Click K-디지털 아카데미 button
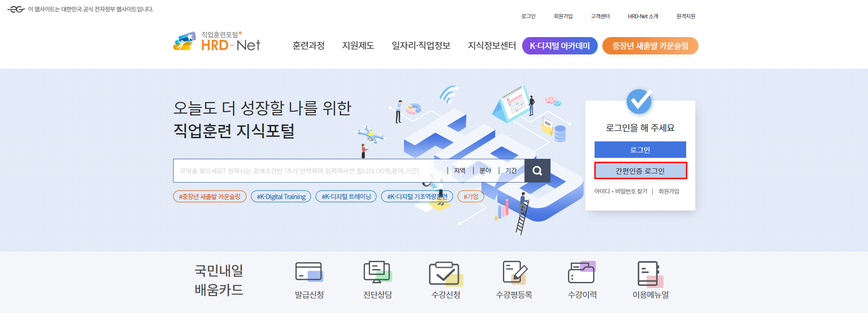Screen dimensions: 868x313 pyautogui.click(x=560, y=46)
